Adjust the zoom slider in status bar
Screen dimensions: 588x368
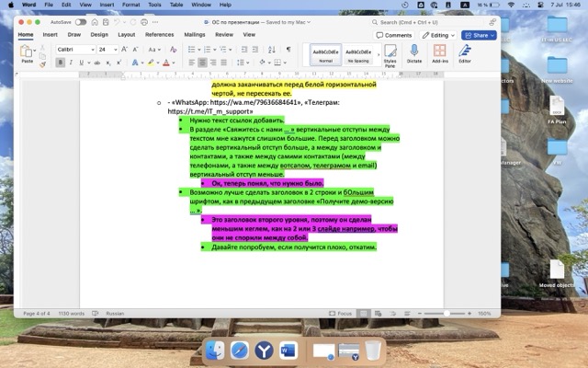447,313
